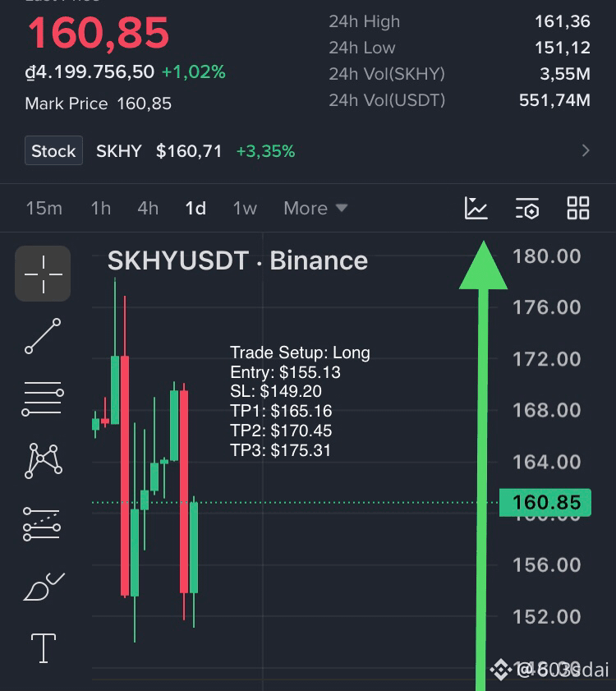The height and width of the screenshot is (691, 616).
Task: Tap the +3,35% stock change percentage
Action: tap(265, 151)
